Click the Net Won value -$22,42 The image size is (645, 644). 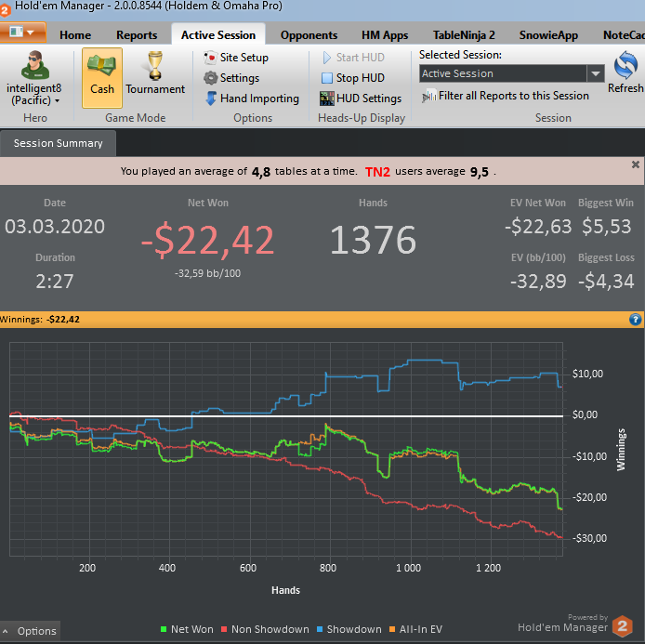click(208, 240)
